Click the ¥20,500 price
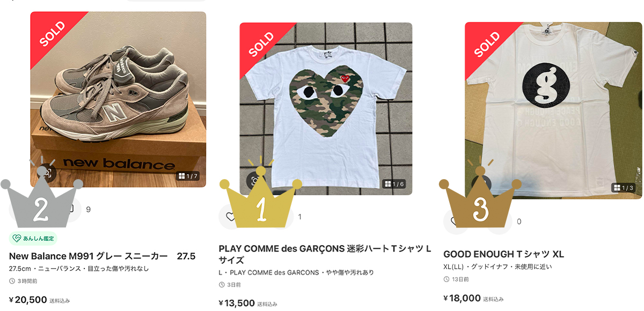Image resolution: width=644 pixels, height=311 pixels. click(x=28, y=300)
